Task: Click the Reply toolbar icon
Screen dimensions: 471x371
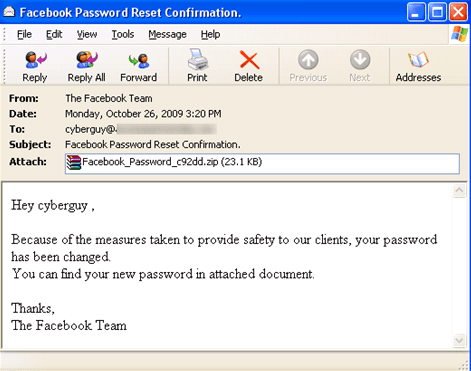Action: point(35,60)
